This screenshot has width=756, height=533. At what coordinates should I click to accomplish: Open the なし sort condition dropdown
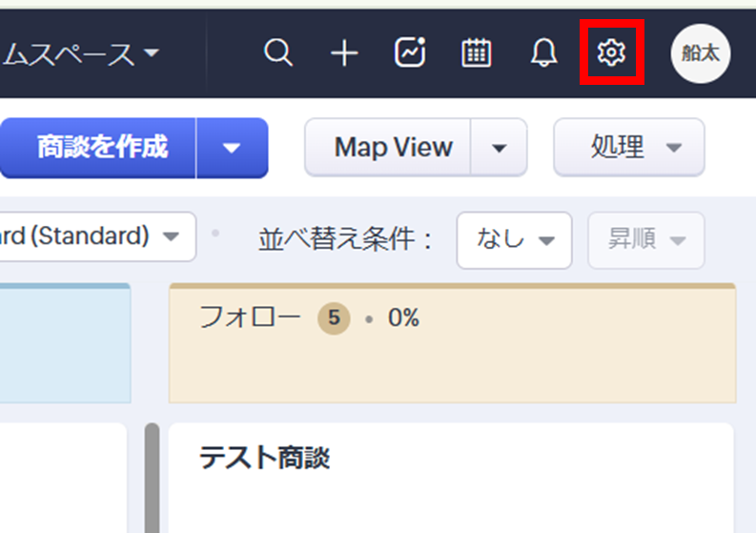point(514,240)
